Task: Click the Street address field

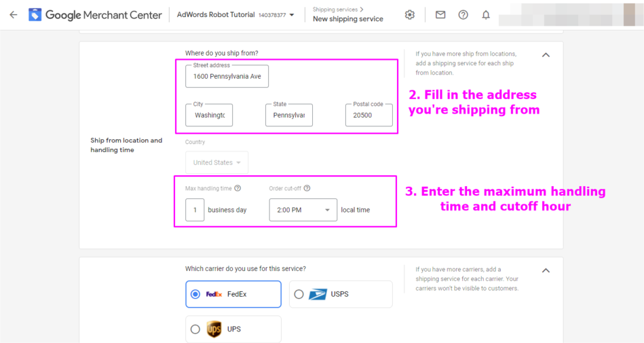Action: coord(227,77)
